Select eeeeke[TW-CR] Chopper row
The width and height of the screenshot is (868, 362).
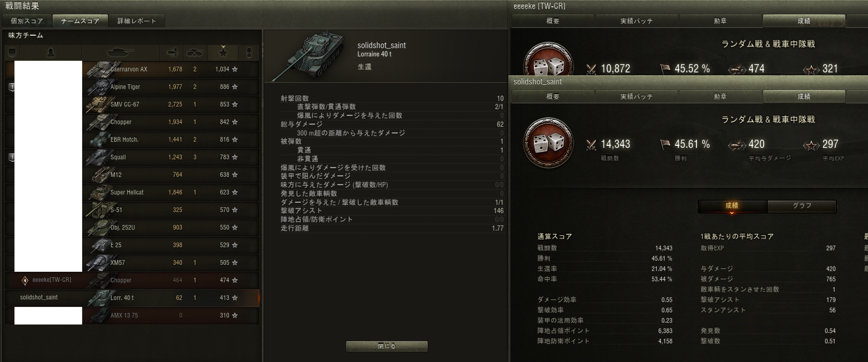[x=132, y=280]
